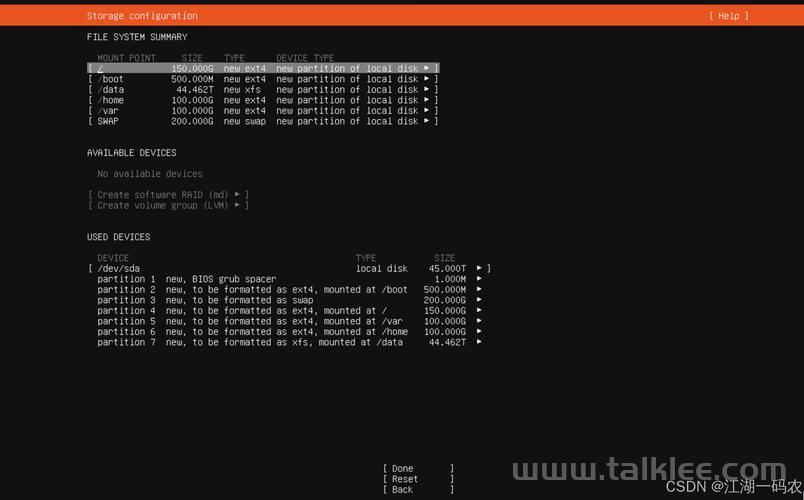Open arrow for partition 1 1.000M
804x500 pixels.
coord(479,279)
